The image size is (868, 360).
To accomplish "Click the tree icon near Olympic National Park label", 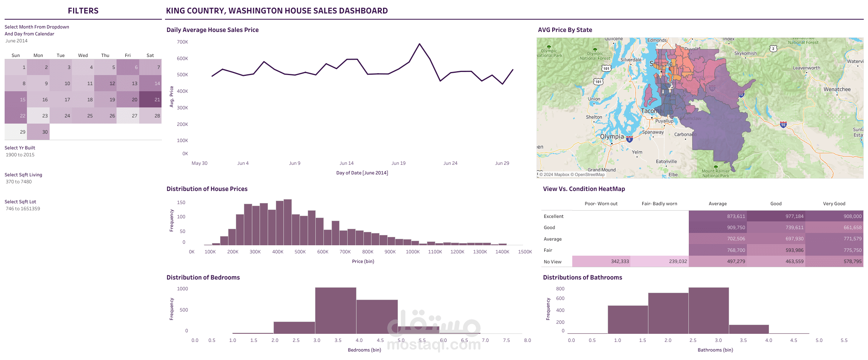I will pyautogui.click(x=549, y=47).
